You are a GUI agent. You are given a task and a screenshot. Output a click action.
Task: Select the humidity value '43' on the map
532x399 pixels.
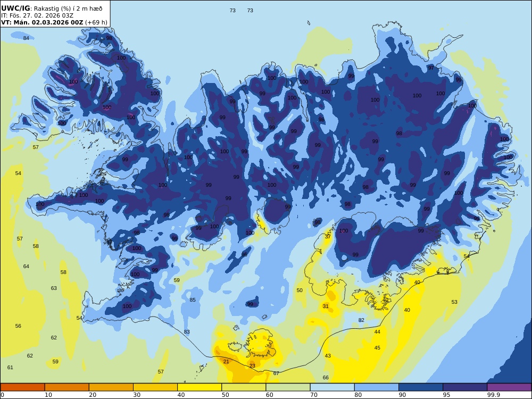pos(328,356)
